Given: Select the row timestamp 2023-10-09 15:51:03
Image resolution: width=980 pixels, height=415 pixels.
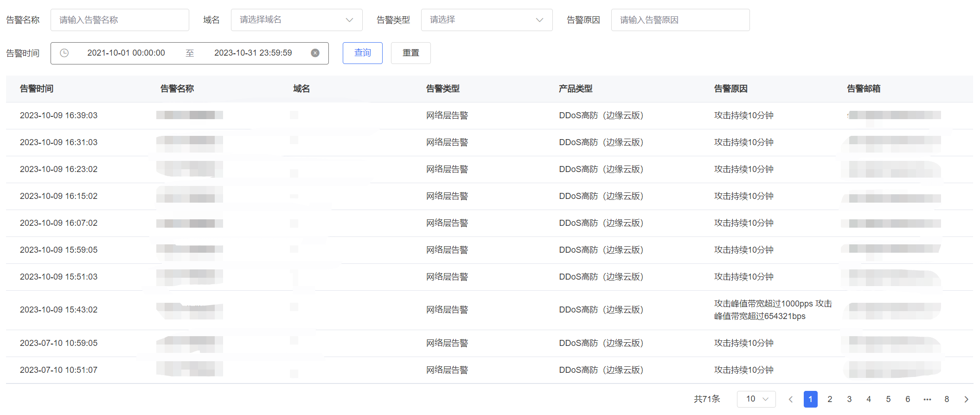Looking at the screenshot, I should (59, 277).
